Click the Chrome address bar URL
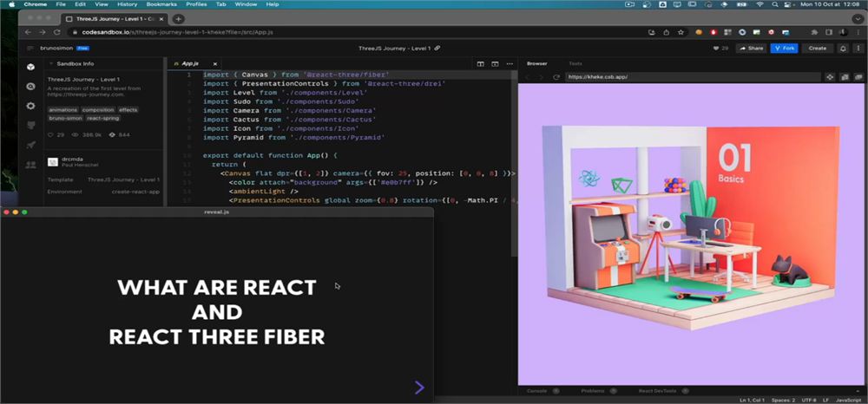 (177, 32)
